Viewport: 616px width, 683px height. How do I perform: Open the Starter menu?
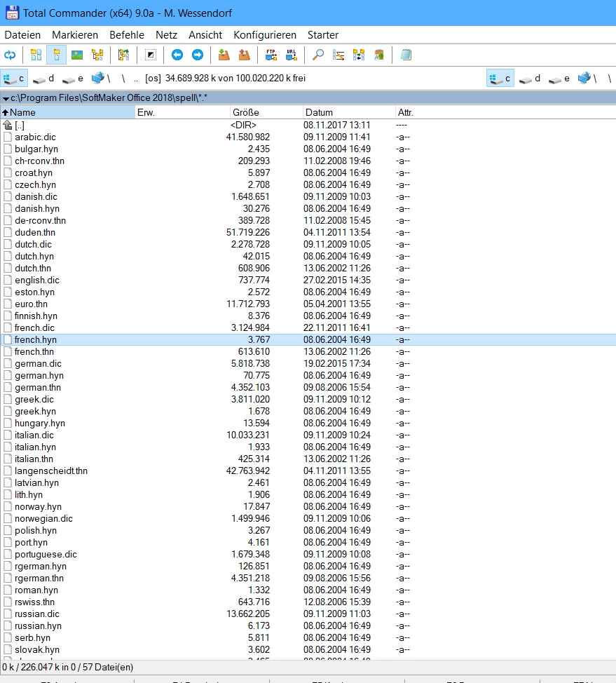(323, 35)
